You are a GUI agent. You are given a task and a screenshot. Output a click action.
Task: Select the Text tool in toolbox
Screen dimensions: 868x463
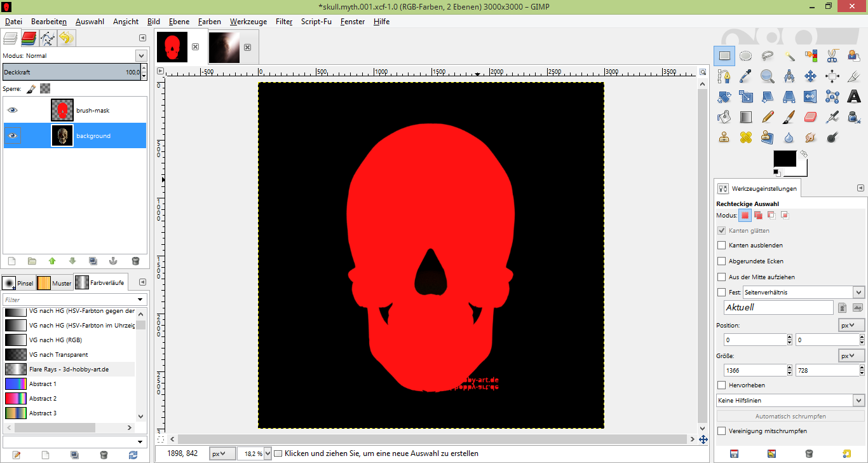click(854, 97)
